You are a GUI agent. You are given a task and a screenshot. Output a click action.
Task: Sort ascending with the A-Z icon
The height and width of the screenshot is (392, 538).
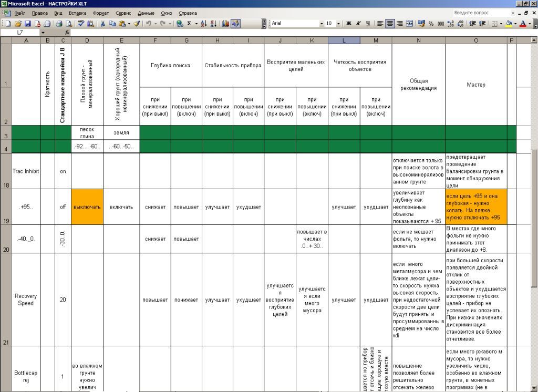click(204, 24)
